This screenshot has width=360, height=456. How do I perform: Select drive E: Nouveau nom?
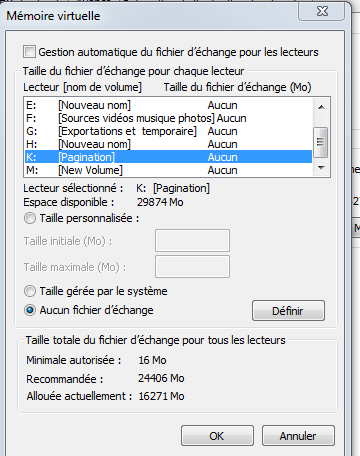click(x=168, y=105)
